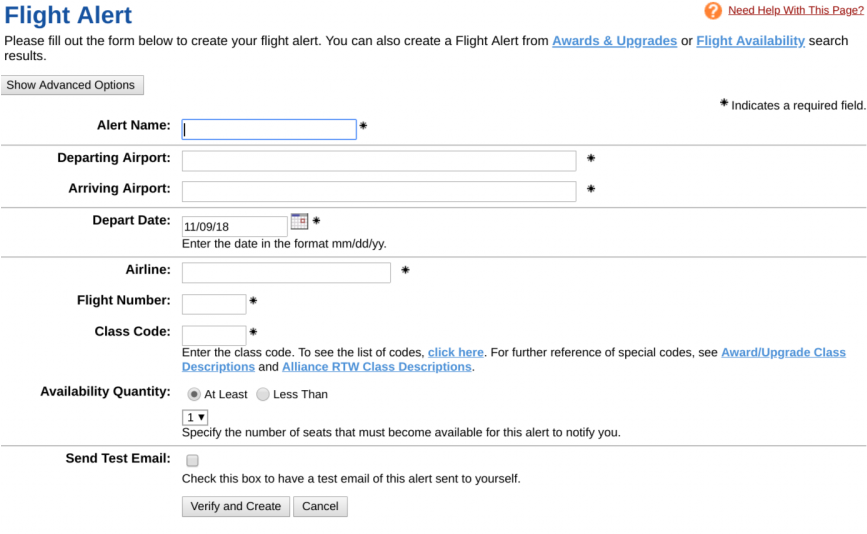The image size is (867, 534).
Task: Open Award/Upgrade Class Descriptions link
Action: tap(514, 360)
